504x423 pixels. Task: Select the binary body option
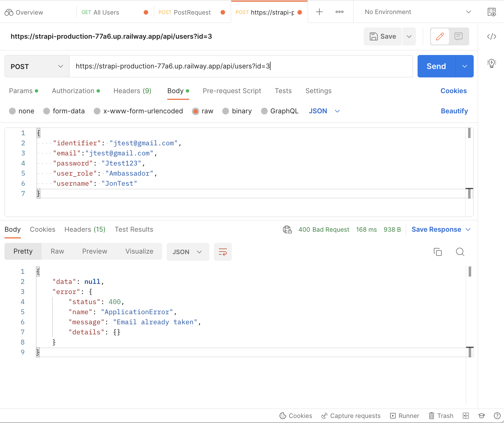coord(226,111)
